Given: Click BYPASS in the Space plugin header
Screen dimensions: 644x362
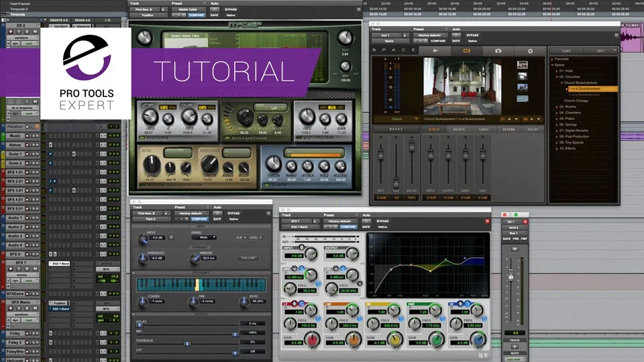Looking at the screenshot, I should pyautogui.click(x=472, y=36).
